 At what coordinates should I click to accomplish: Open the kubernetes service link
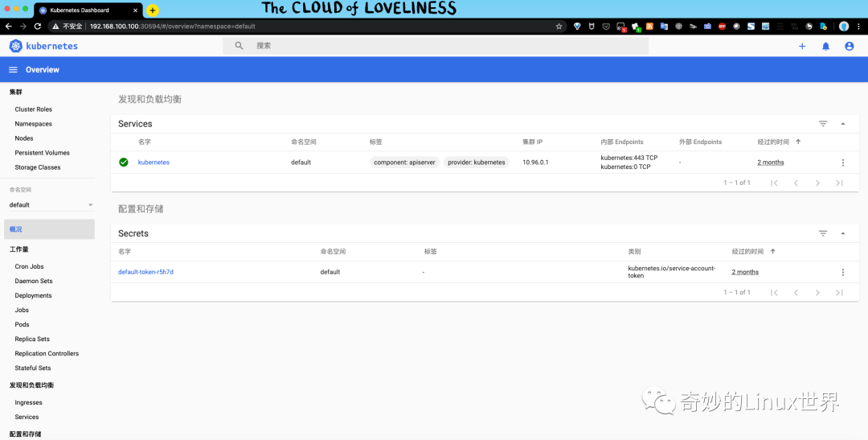tap(154, 162)
